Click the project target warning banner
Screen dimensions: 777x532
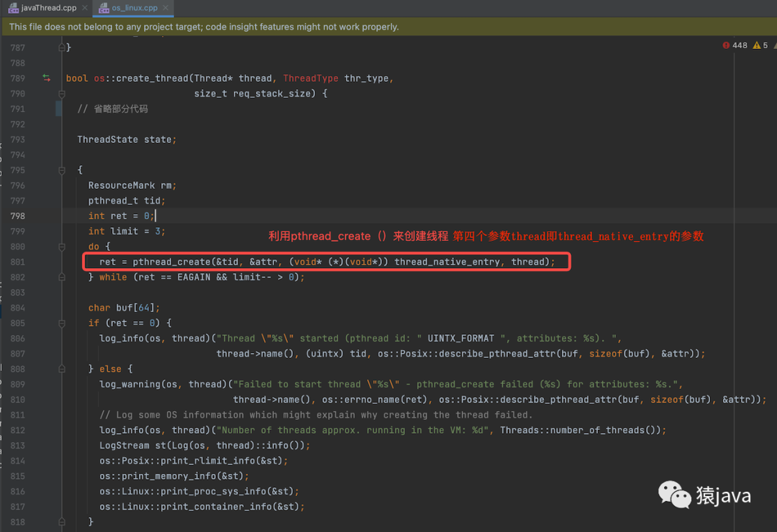388,27
